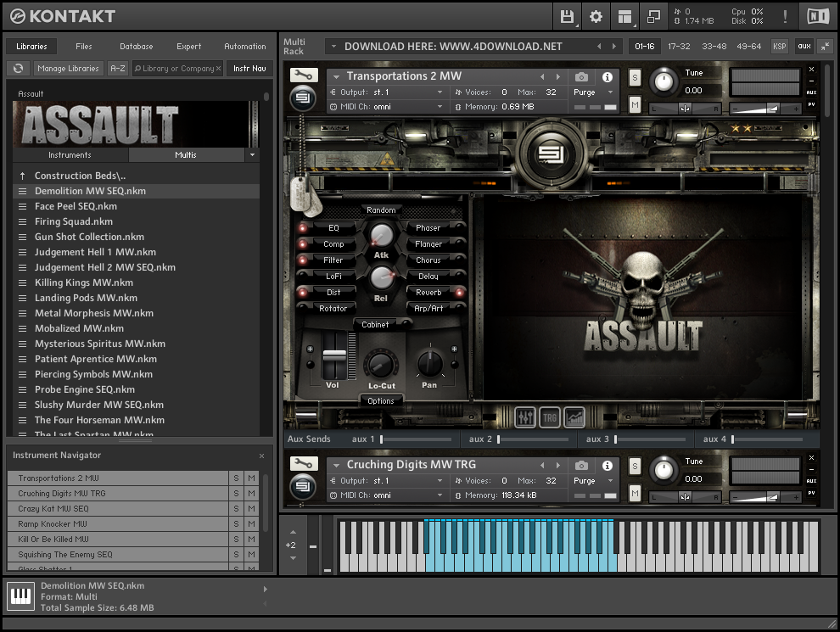This screenshot has height=632, width=840.
Task: Toggle the aux button in Multi Rack header
Action: 804,47
